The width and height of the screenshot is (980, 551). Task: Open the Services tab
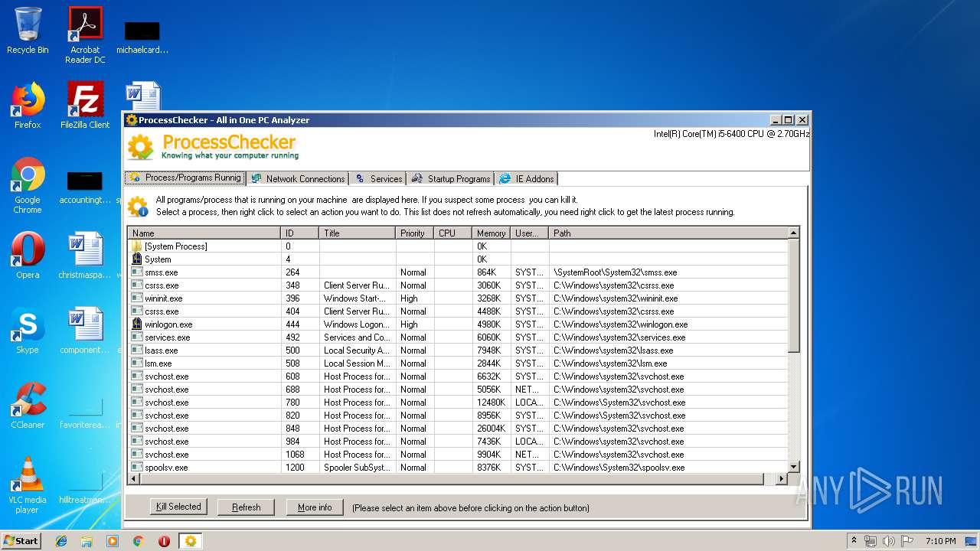(377, 178)
